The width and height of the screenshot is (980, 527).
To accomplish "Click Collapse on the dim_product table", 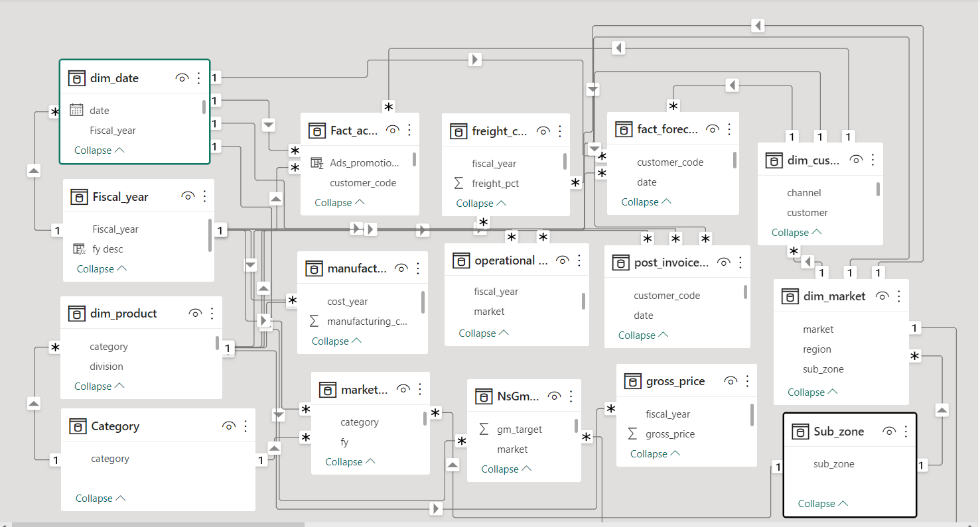I will tap(98, 386).
